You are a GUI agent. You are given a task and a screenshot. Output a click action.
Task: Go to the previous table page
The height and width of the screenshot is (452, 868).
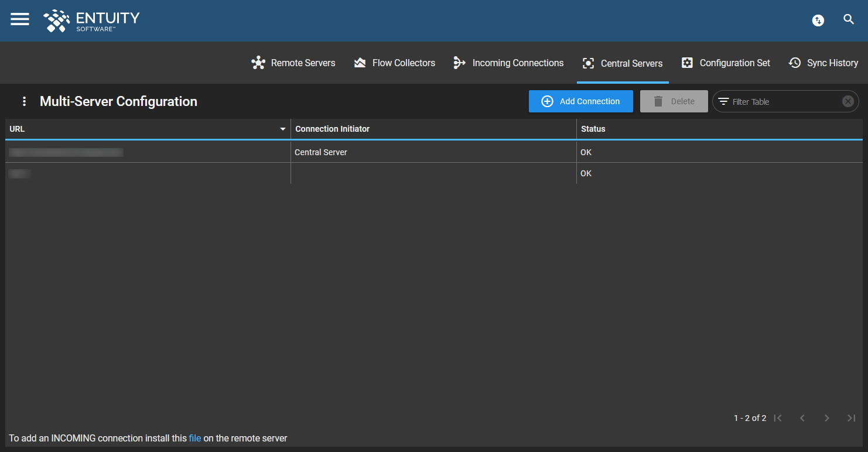point(802,417)
